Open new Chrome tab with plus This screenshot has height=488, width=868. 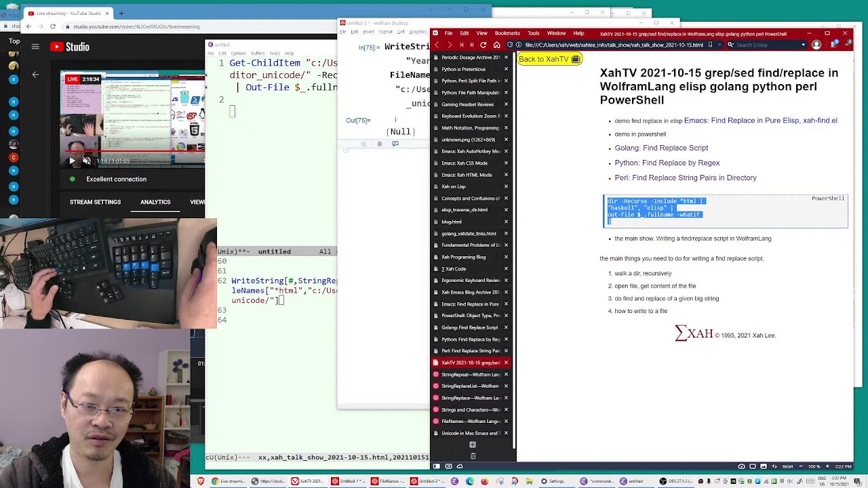click(121, 13)
